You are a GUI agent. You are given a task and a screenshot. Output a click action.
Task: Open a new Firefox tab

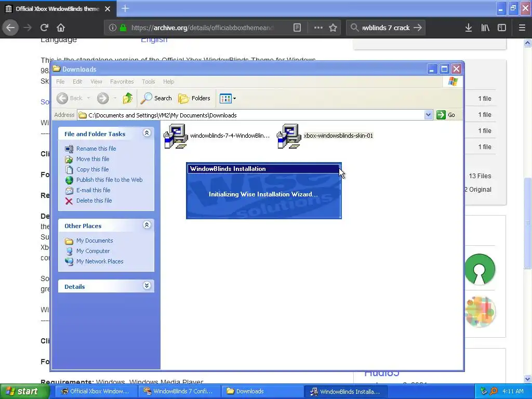[125, 8]
